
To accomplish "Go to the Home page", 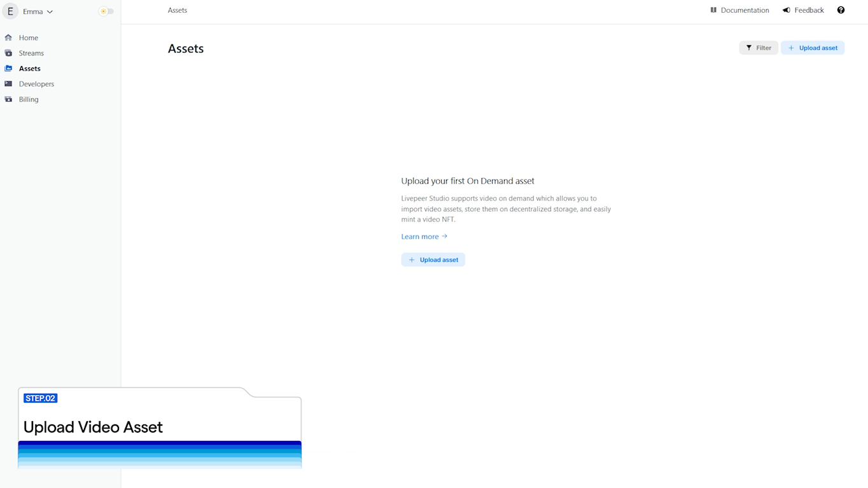I will point(29,38).
